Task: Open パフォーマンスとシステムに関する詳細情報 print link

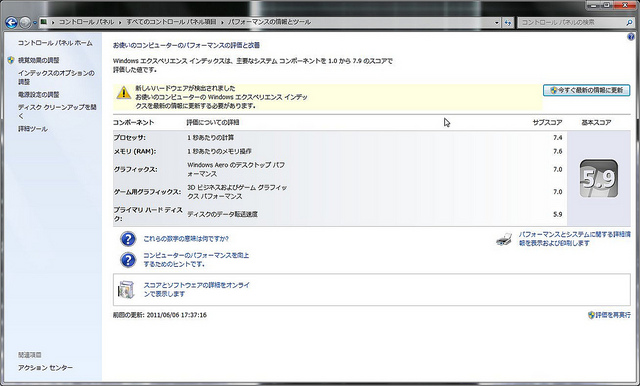Action: (574, 239)
